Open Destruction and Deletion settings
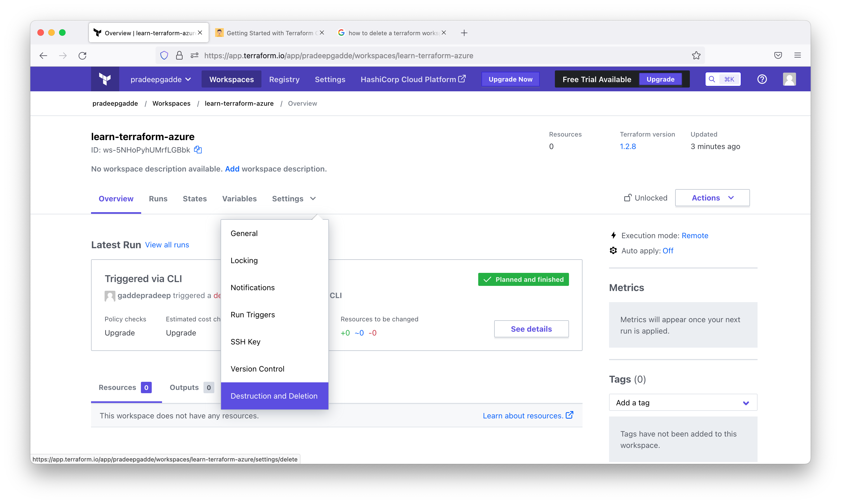This screenshot has height=504, width=841. pos(274,396)
